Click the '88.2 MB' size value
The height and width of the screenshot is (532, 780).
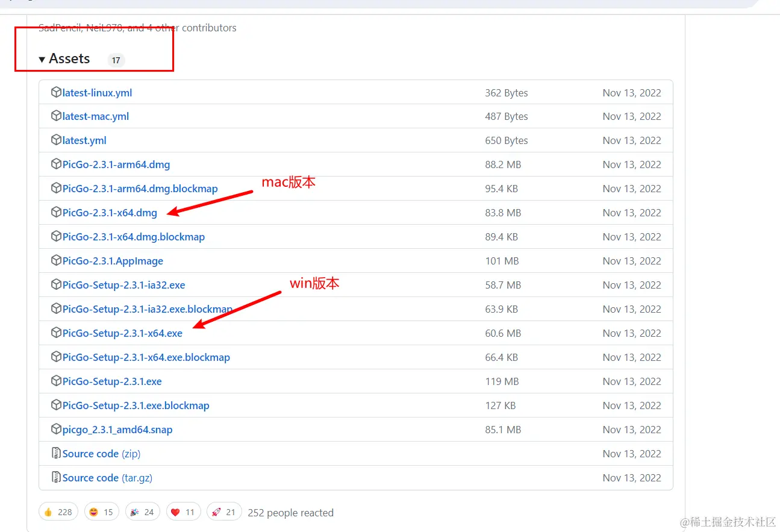point(503,164)
